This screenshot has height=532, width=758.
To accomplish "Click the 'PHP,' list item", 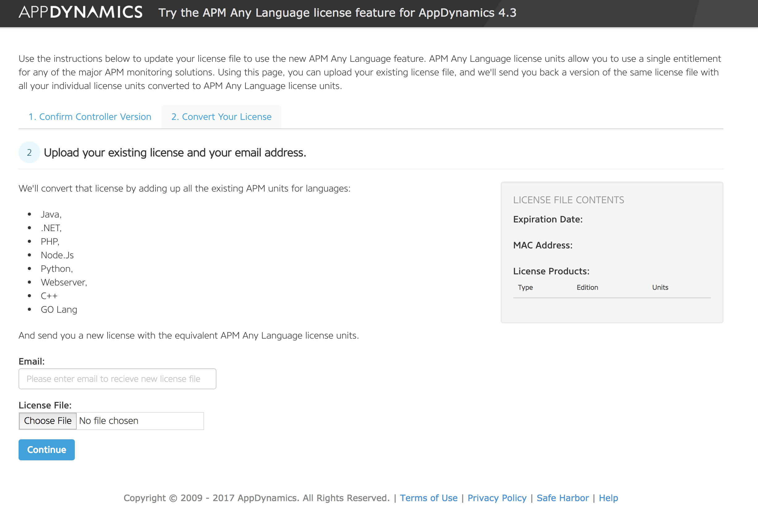I will click(x=50, y=242).
